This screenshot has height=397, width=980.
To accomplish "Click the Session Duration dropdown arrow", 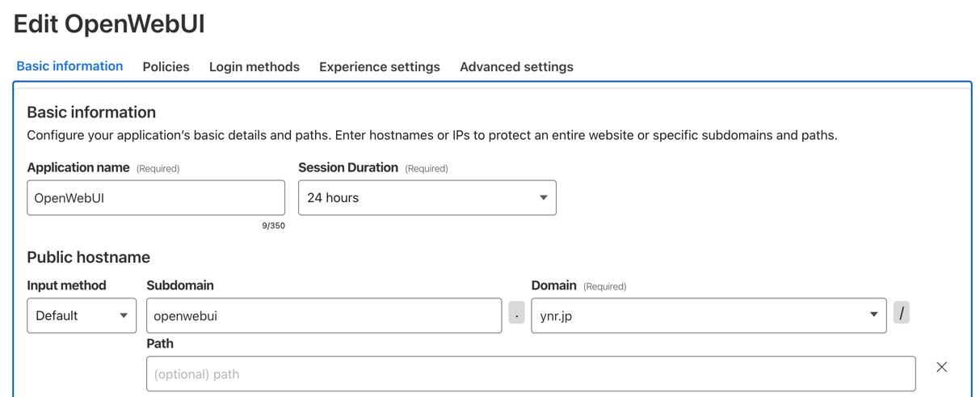I will click(x=543, y=198).
